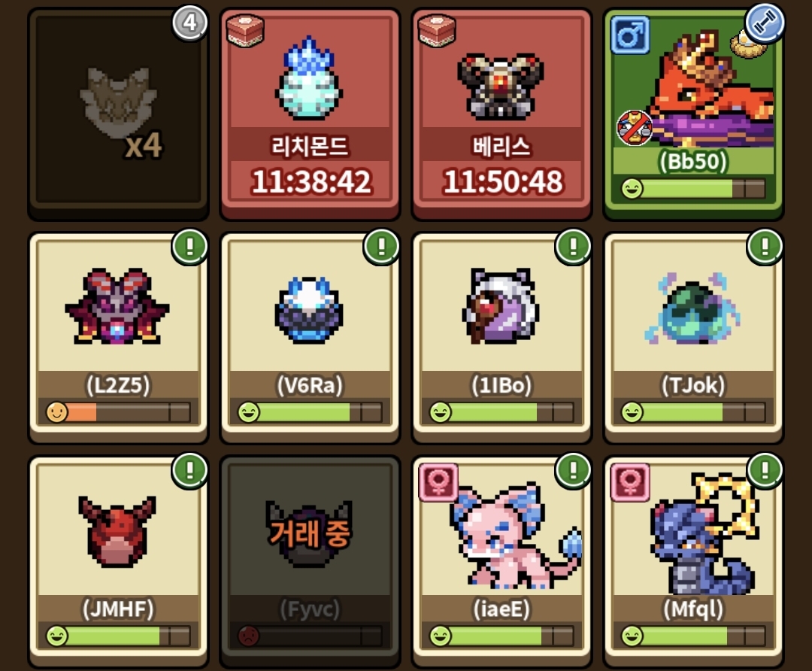Screen dimensions: 812x671
Task: Click the crossed-out restriction icon on Bb50
Action: coord(635,127)
